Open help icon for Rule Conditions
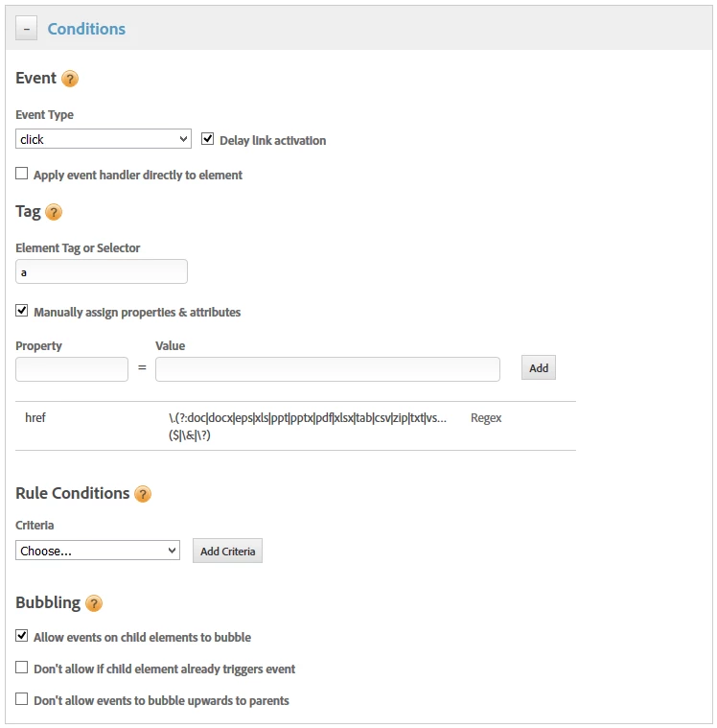The image size is (717, 728). 143,494
